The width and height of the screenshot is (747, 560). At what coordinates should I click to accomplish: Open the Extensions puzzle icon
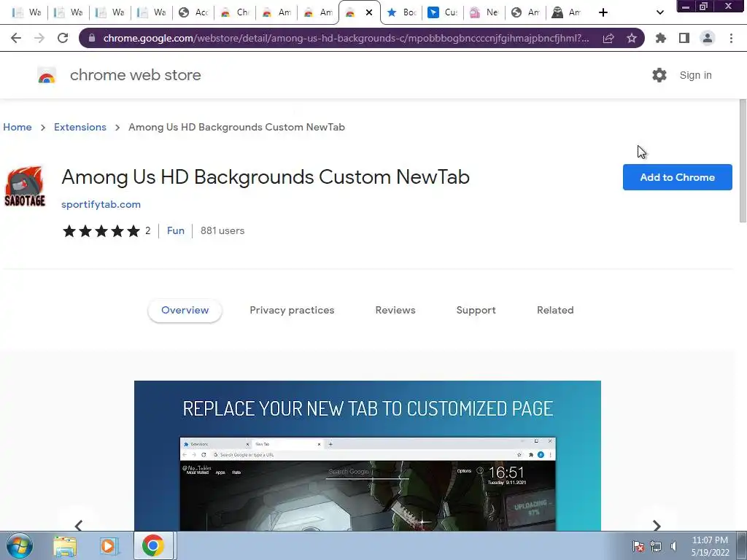661,38
